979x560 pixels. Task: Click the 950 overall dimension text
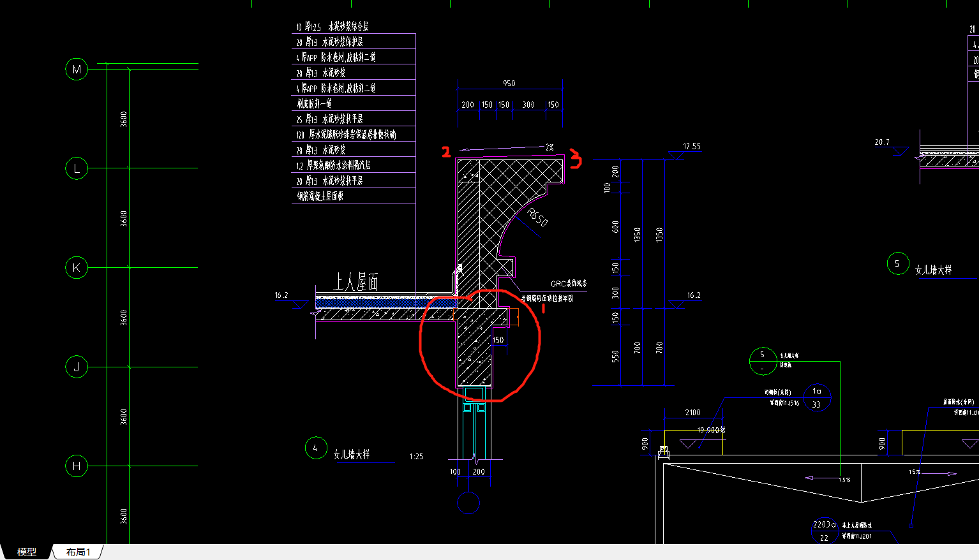click(509, 84)
